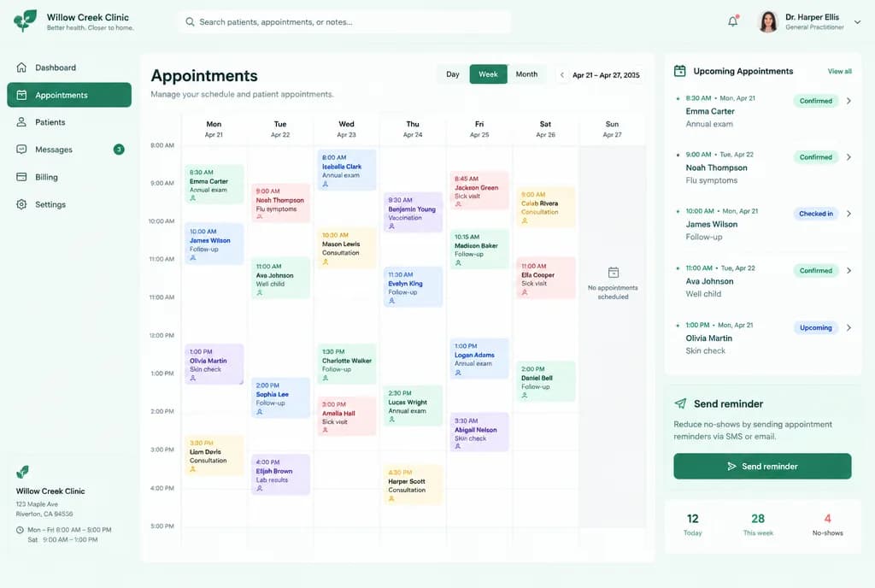Image resolution: width=875 pixels, height=588 pixels.
Task: Open Lucas Wright annual exam card
Action: (413, 406)
